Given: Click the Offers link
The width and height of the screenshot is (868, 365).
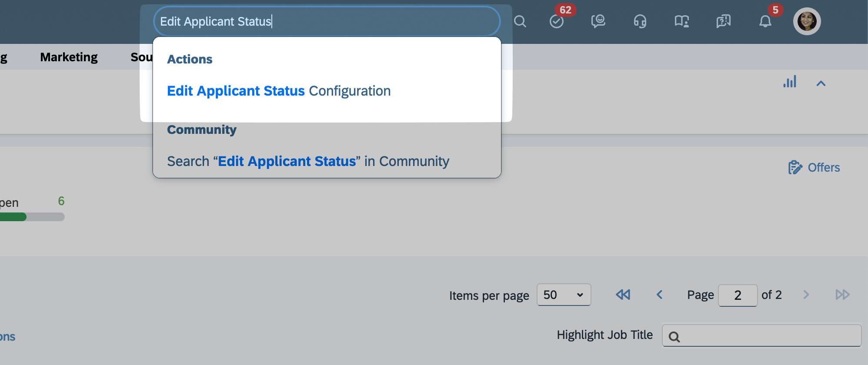Looking at the screenshot, I should 814,167.
